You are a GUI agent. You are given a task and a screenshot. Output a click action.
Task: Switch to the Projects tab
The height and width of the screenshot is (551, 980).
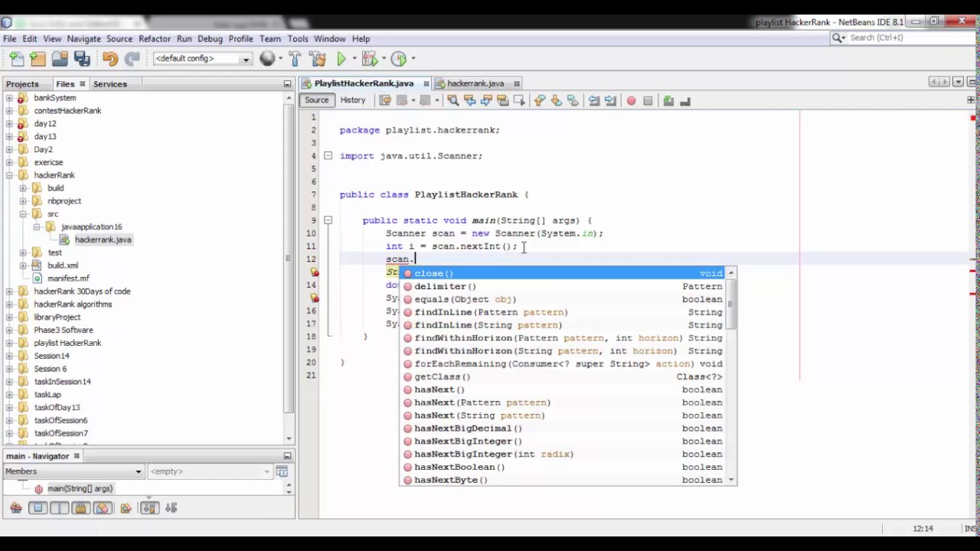click(x=22, y=84)
